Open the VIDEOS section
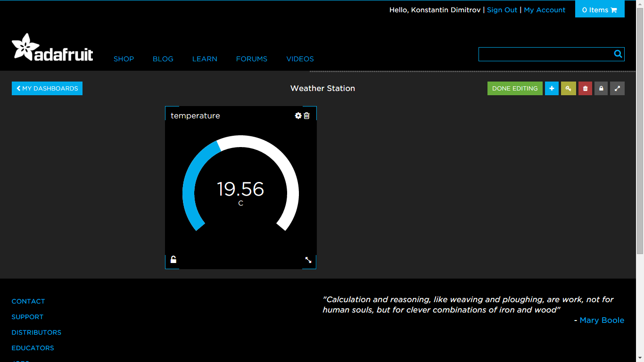 [x=300, y=59]
